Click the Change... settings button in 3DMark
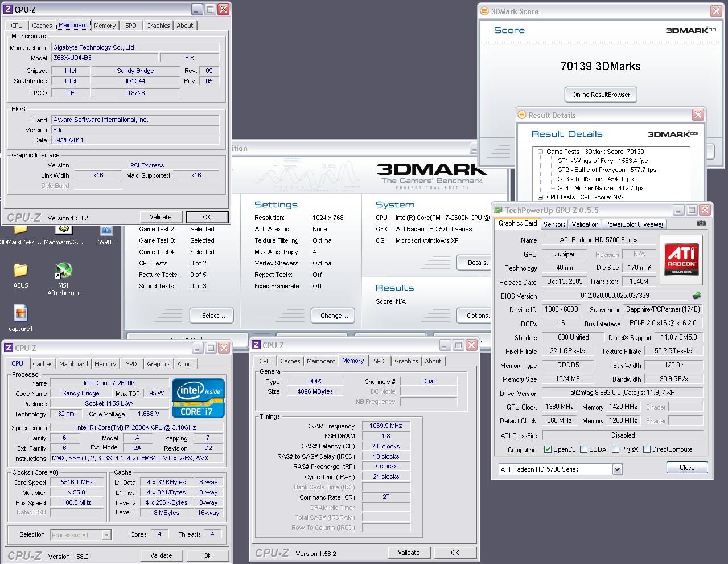Image resolution: width=728 pixels, height=564 pixels. click(334, 316)
